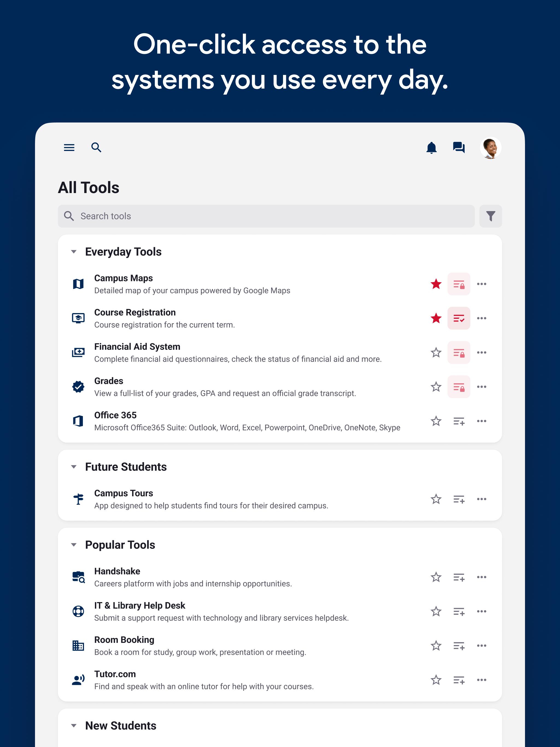Unfavorite Campus Maps via red star

click(436, 284)
